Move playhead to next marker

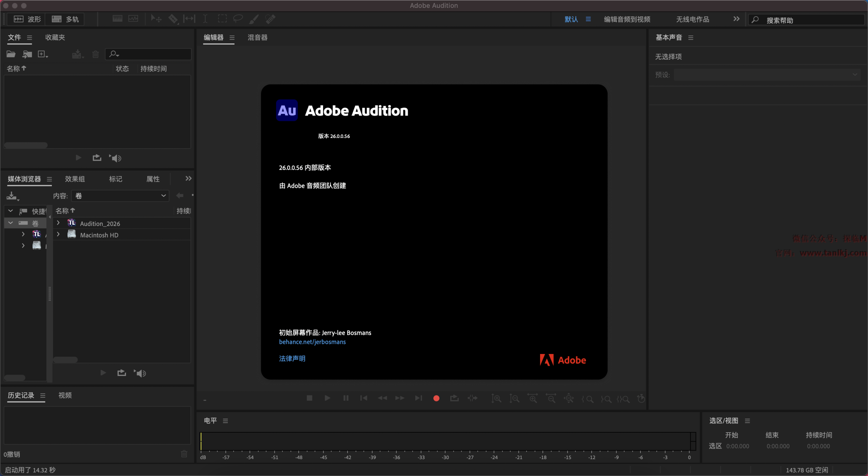[419, 398]
